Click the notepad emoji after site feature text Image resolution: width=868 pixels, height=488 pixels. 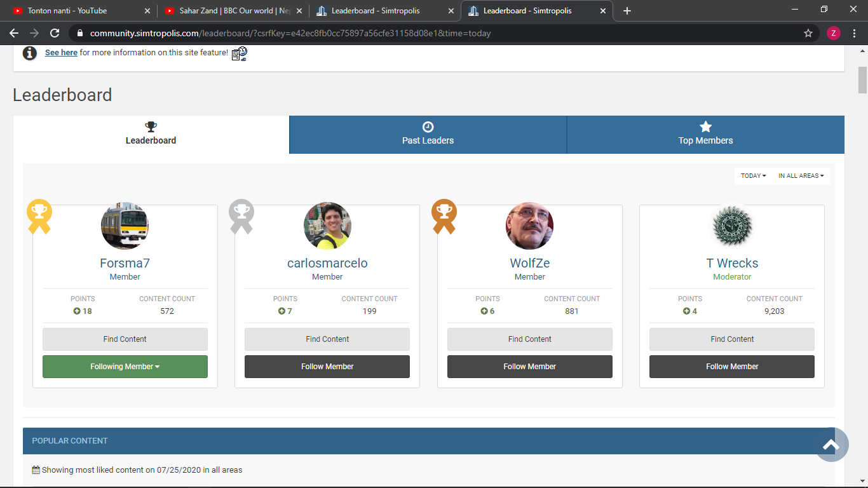coord(240,53)
